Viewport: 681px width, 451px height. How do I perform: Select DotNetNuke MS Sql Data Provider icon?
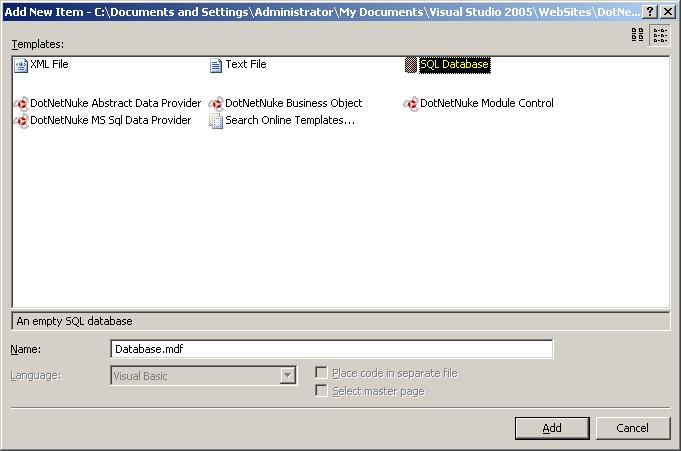pos(21,121)
